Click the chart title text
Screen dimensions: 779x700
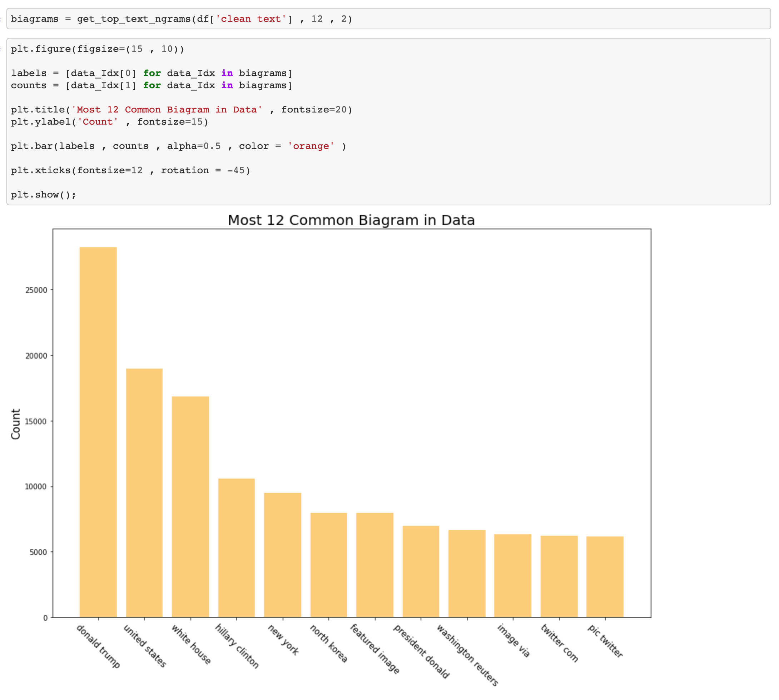351,220
